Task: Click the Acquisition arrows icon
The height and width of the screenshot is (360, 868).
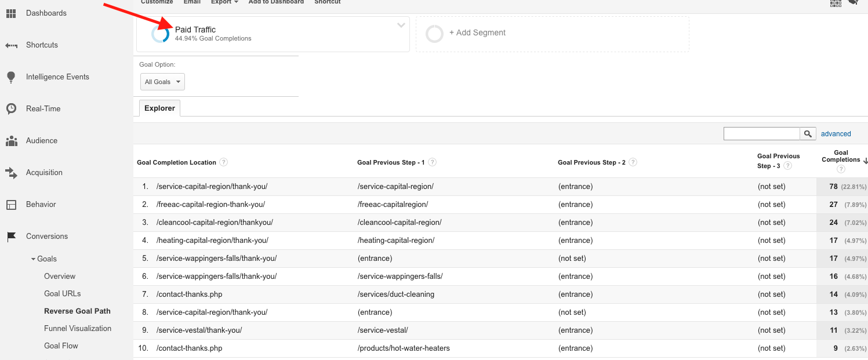Action: pyautogui.click(x=11, y=173)
